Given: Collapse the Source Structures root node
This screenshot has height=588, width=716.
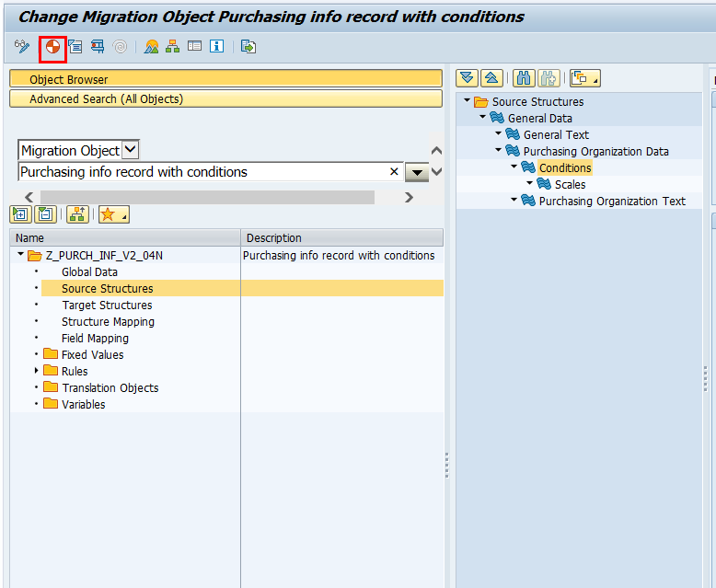Looking at the screenshot, I should [x=467, y=100].
